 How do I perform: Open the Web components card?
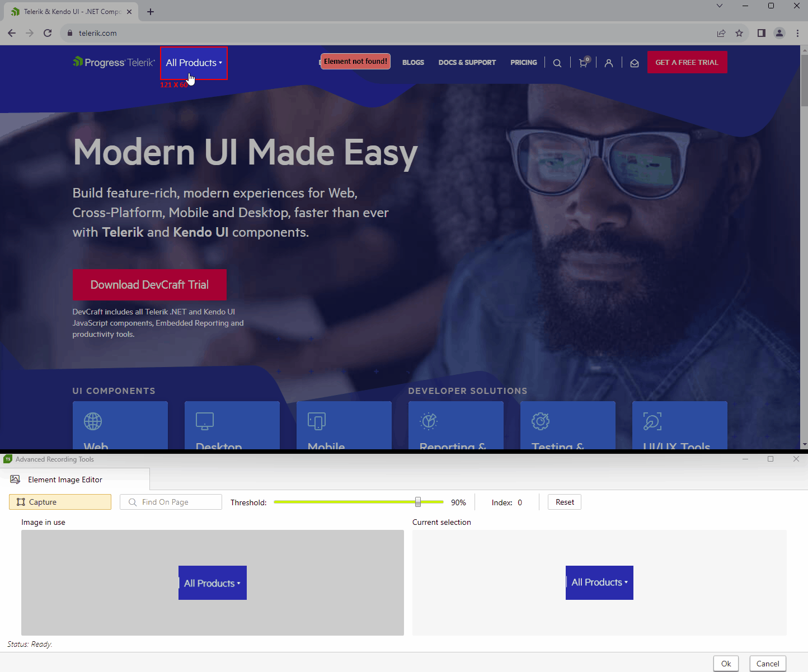(x=120, y=425)
